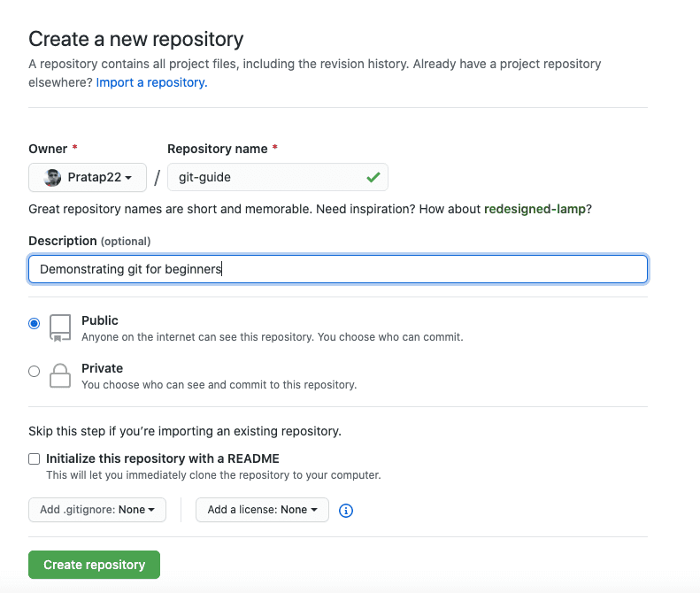
Task: Open the Import a repository link
Action: tap(152, 82)
